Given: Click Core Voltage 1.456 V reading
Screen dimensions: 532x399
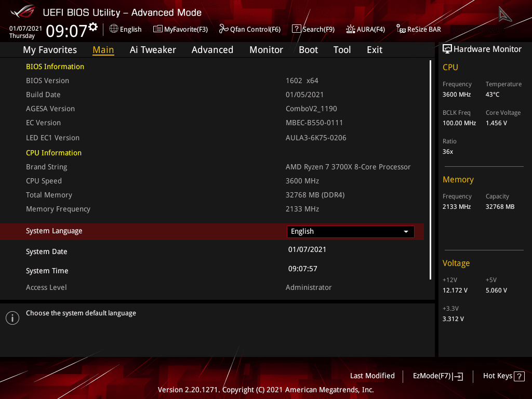Looking at the screenshot, I should pos(496,123).
